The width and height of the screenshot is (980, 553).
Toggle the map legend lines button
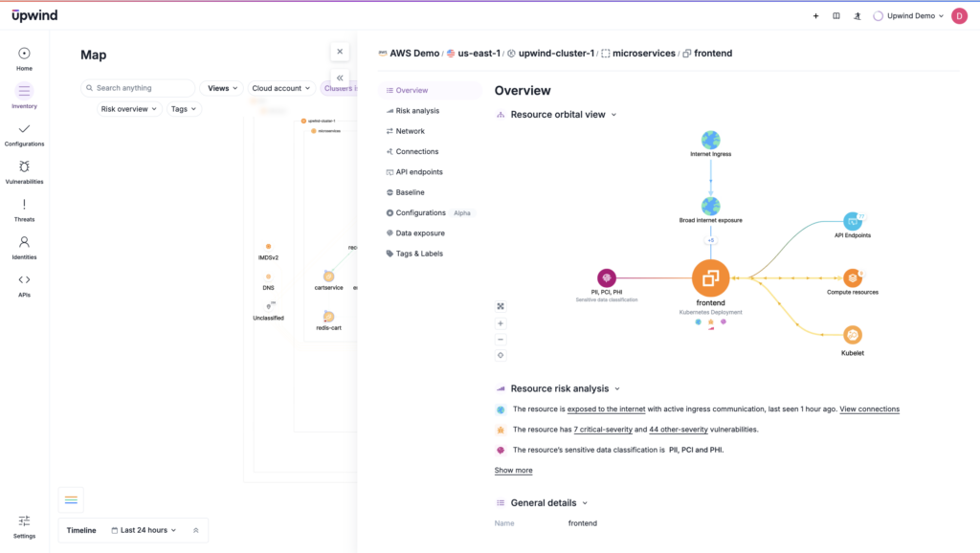click(x=71, y=499)
